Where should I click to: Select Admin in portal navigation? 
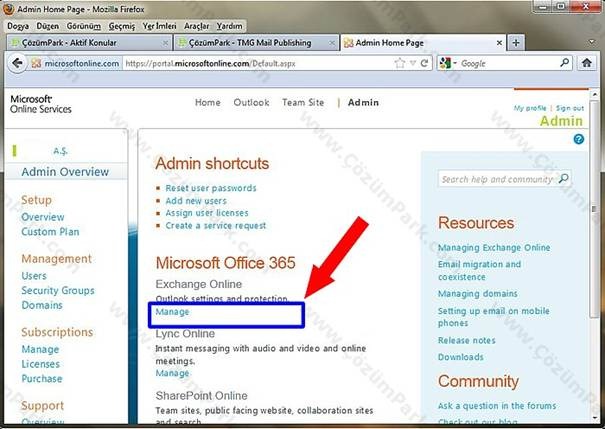[x=363, y=103]
